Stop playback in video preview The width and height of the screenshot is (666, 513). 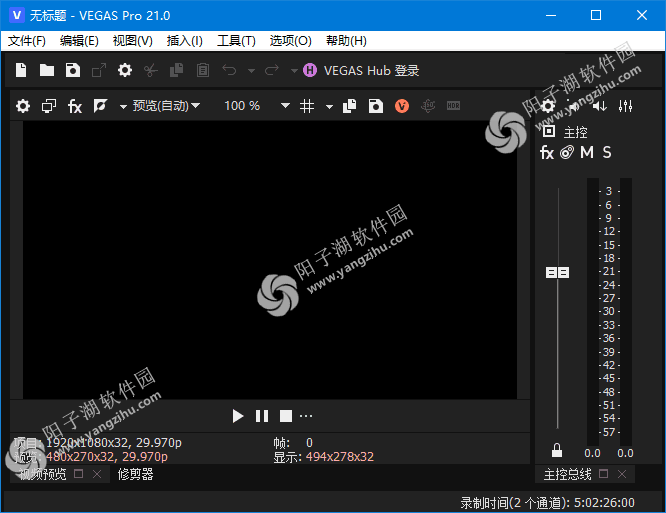(x=286, y=416)
